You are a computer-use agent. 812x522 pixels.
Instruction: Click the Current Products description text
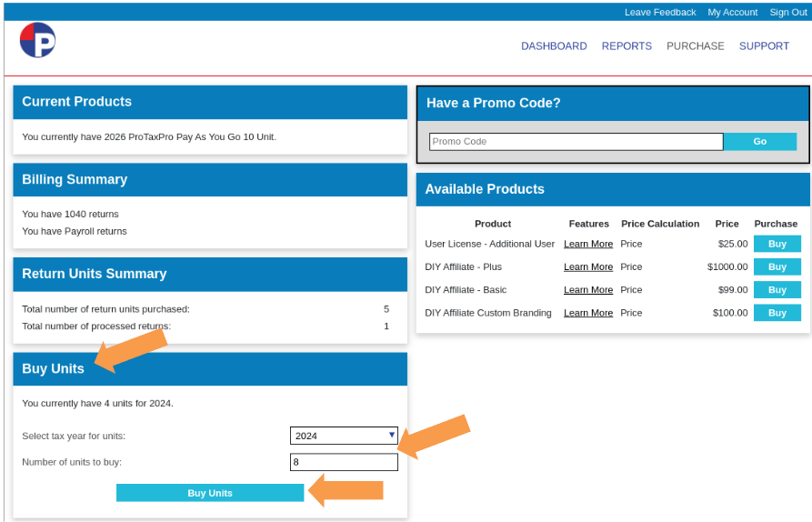tap(149, 136)
